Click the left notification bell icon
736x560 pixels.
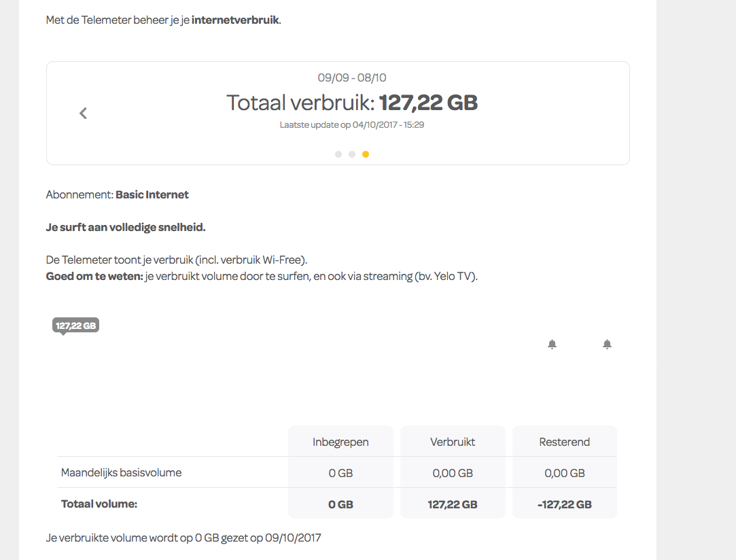click(x=552, y=344)
